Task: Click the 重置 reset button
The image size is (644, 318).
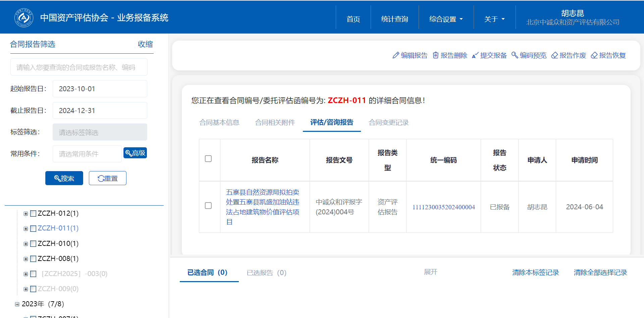Action: click(x=108, y=178)
